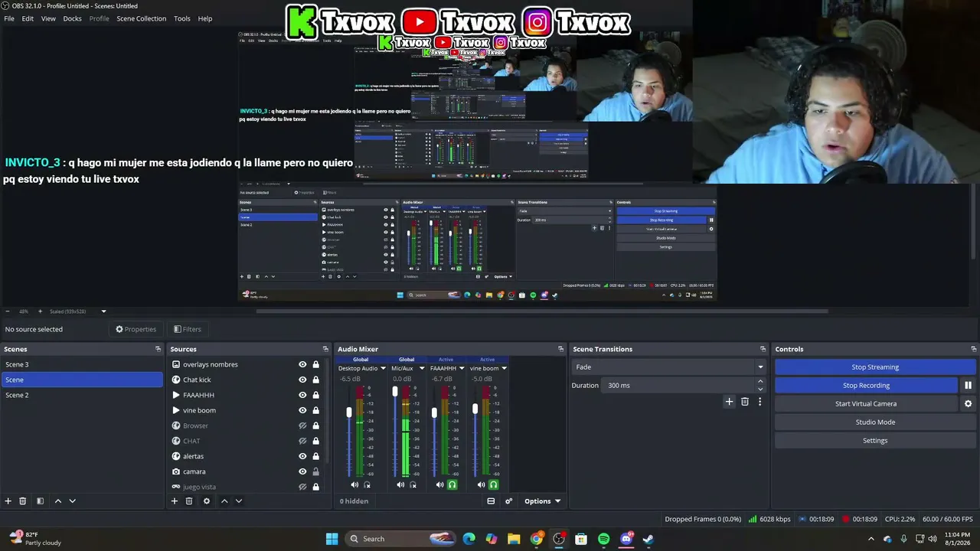Show the hidden Browser source
The image size is (980, 551).
tap(302, 425)
